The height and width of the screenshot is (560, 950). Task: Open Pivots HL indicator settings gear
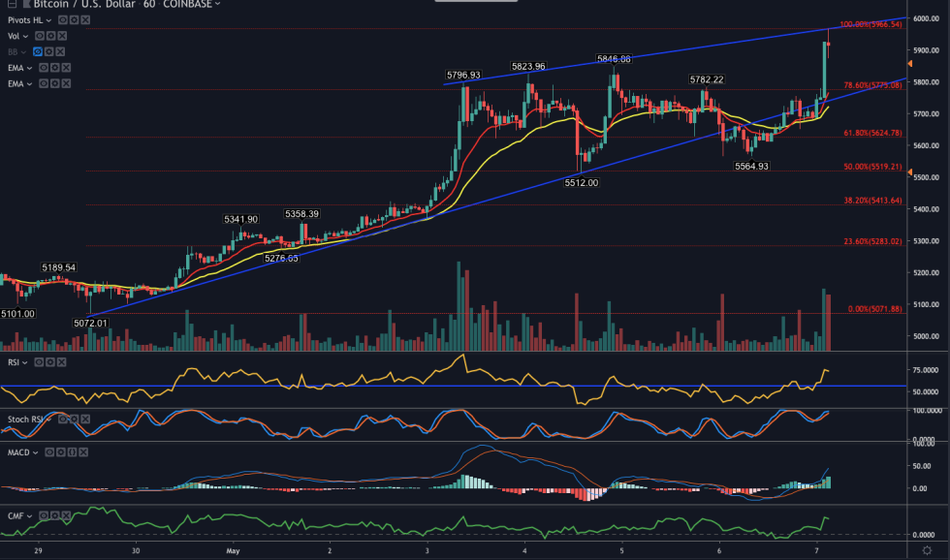76,19
